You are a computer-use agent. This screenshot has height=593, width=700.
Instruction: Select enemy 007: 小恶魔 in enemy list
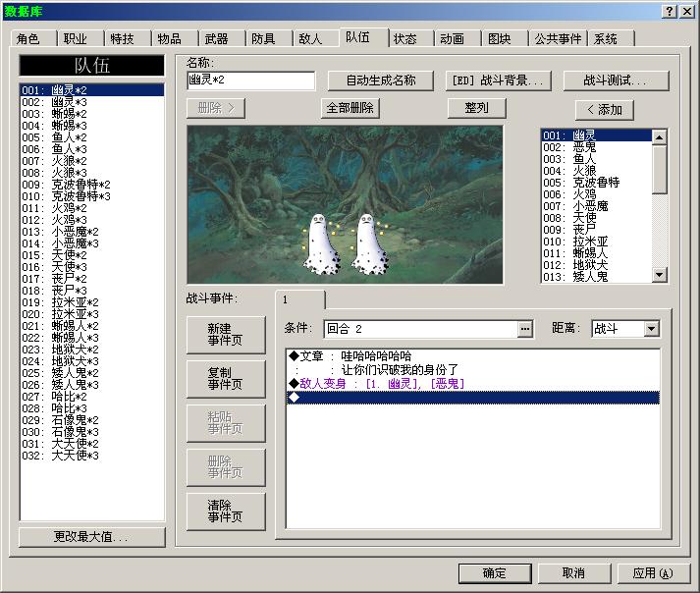[x=597, y=206]
